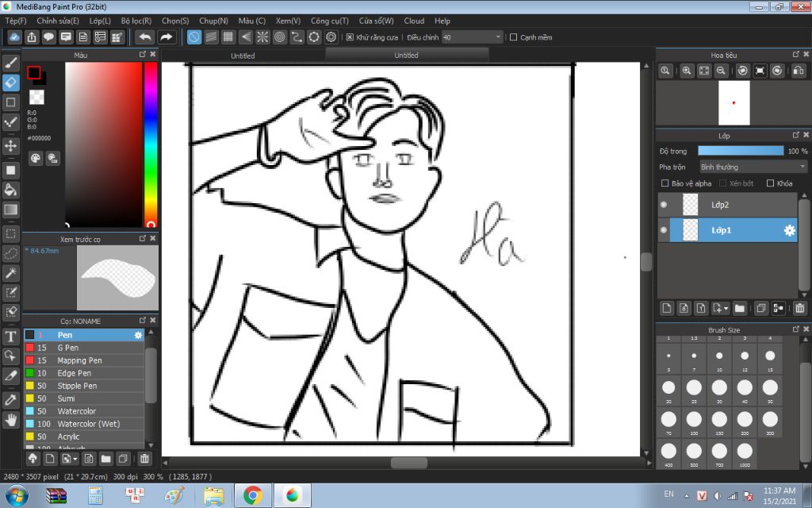Switch to the first Untitled tab
Screen dimensions: 812x508
coord(243,56)
